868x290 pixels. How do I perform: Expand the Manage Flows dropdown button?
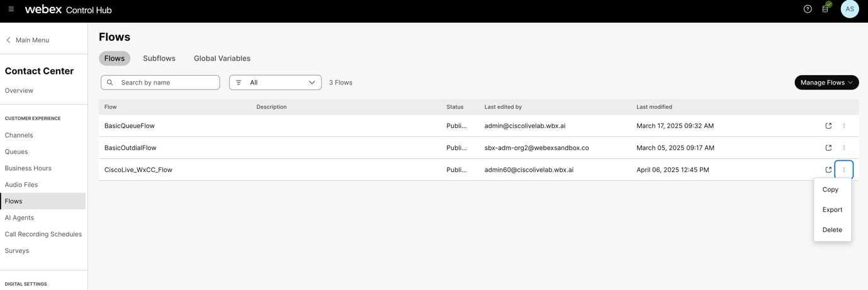[826, 83]
